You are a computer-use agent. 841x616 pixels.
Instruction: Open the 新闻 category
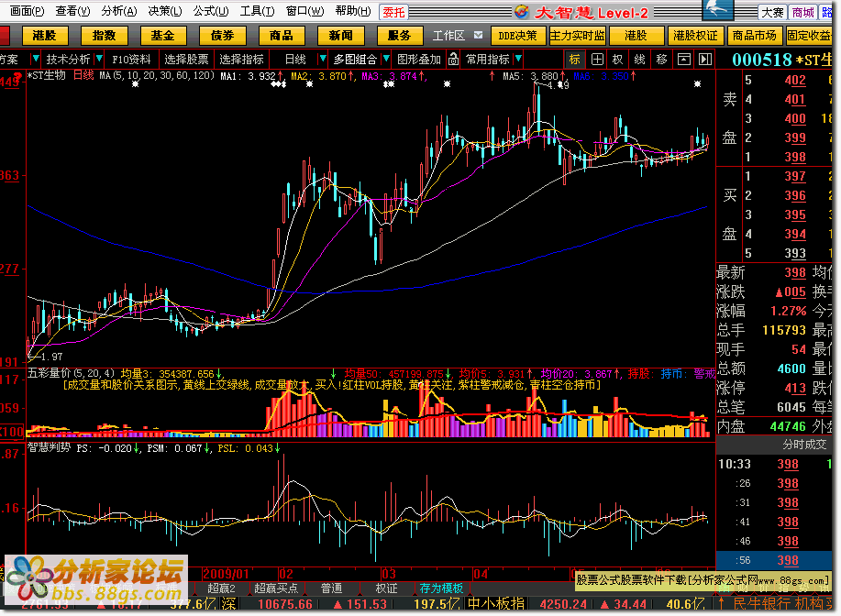coord(341,36)
